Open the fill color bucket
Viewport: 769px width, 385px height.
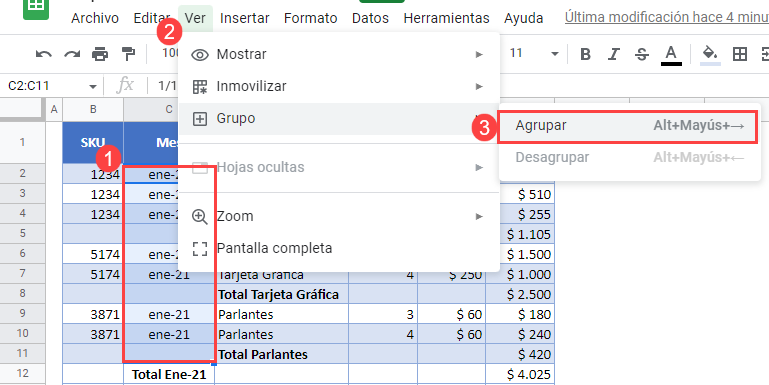(710, 55)
